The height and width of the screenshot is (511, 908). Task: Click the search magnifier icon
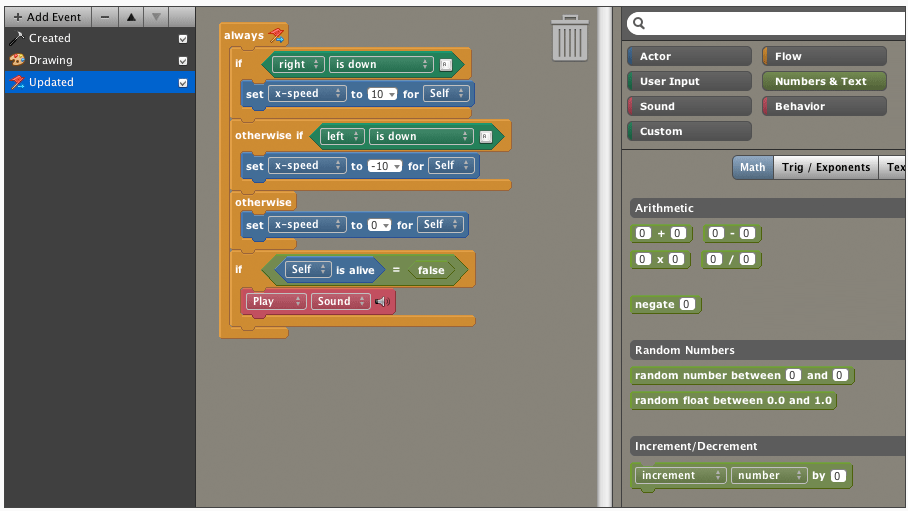coord(639,23)
